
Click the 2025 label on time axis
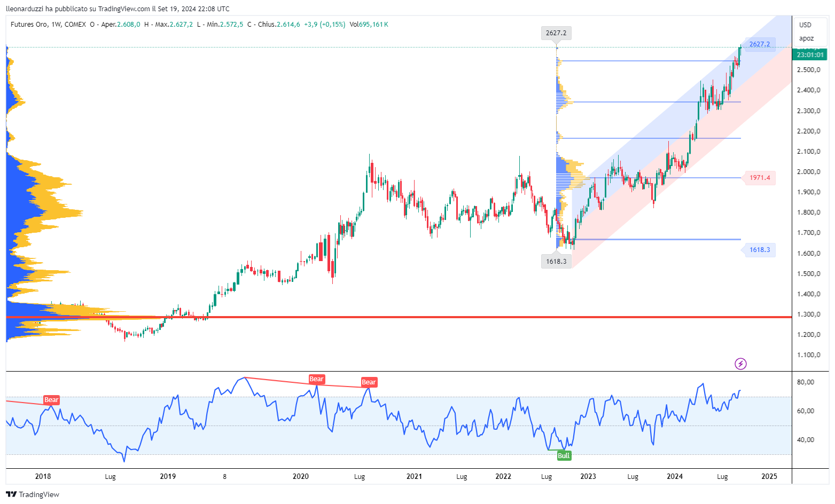pyautogui.click(x=769, y=476)
